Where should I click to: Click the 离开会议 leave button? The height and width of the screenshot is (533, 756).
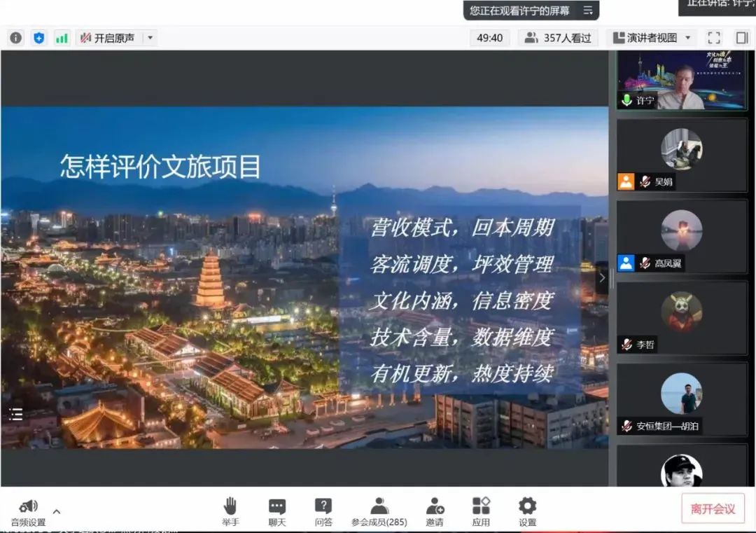pos(713,508)
